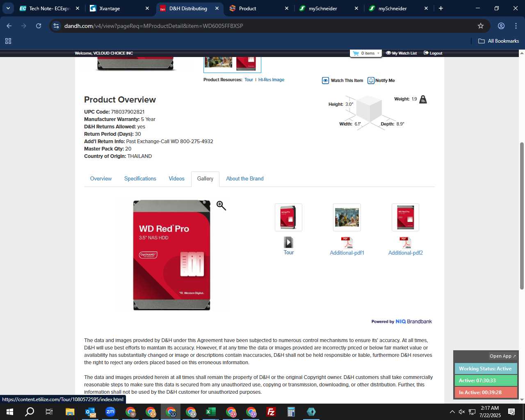Select the Overview product tab

click(101, 179)
